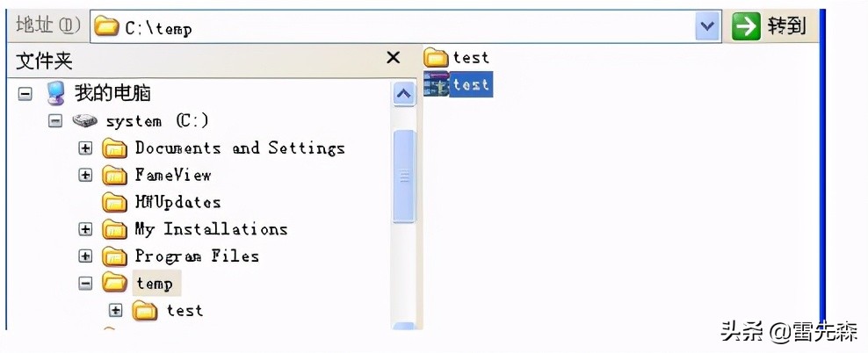Open the address bar dropdown list

pos(708,26)
